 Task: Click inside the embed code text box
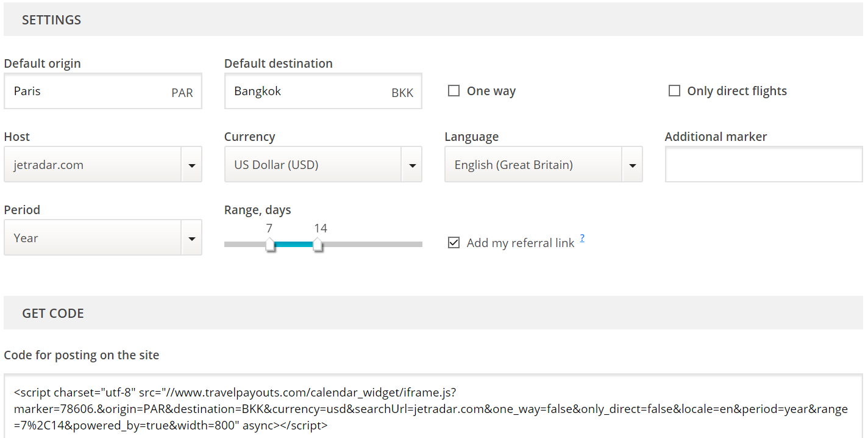tap(433, 406)
